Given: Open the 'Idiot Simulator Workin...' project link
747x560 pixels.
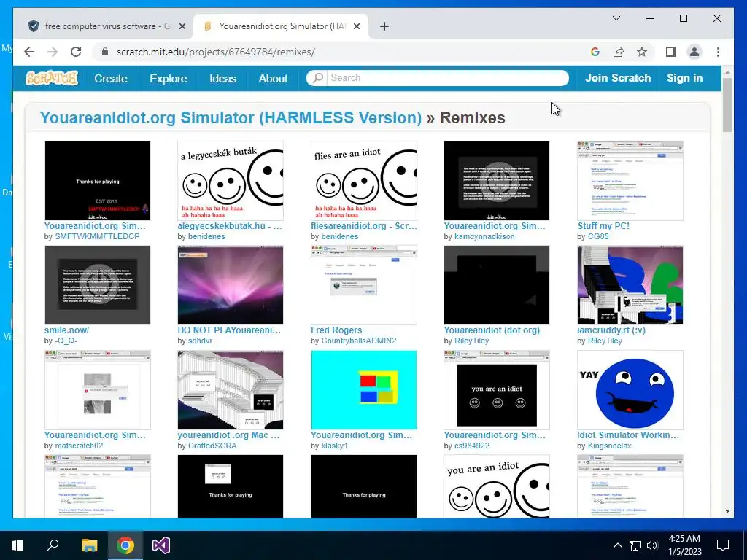Looking at the screenshot, I should point(628,435).
